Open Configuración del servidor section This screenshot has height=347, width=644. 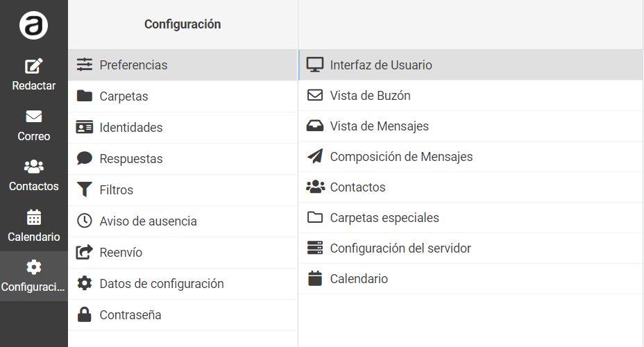471,248
